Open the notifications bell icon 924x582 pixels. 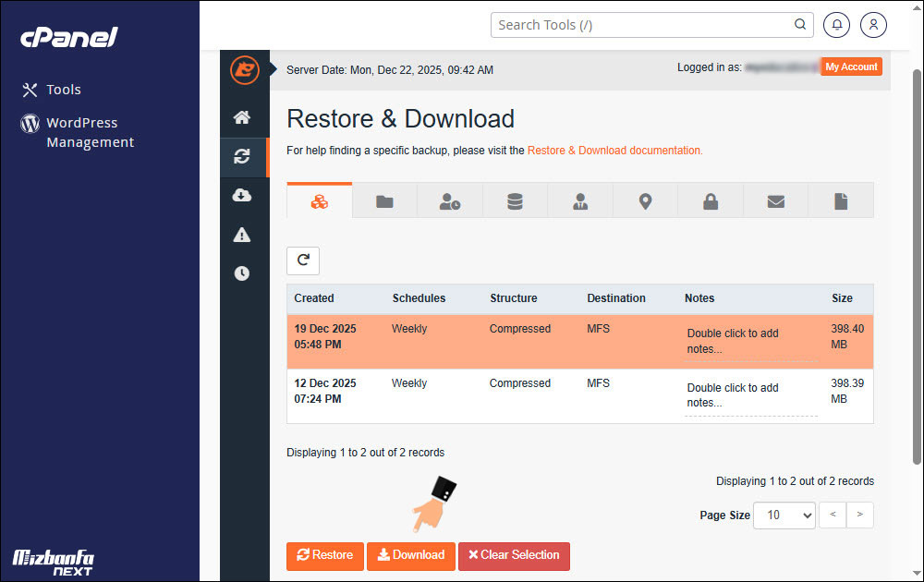click(x=836, y=25)
